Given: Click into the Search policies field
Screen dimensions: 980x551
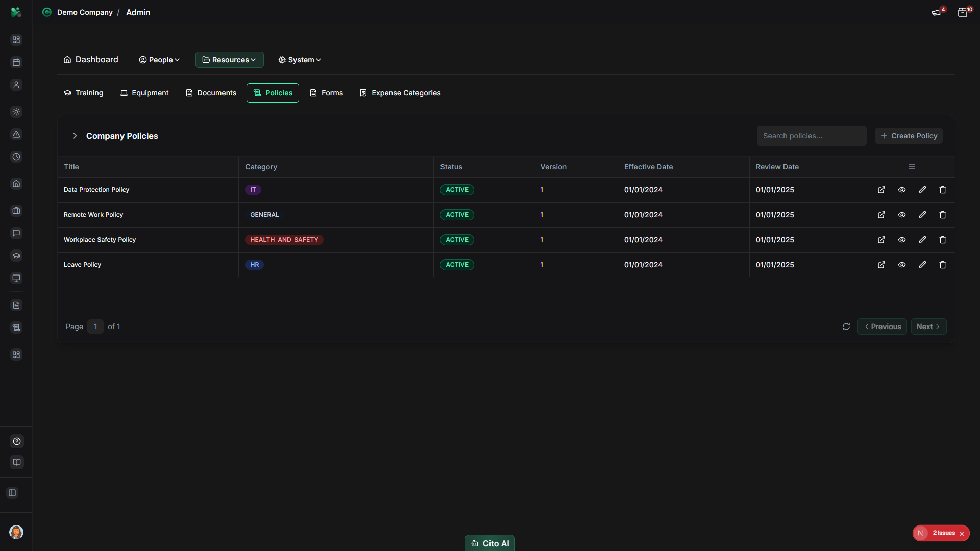Looking at the screenshot, I should click(x=812, y=136).
